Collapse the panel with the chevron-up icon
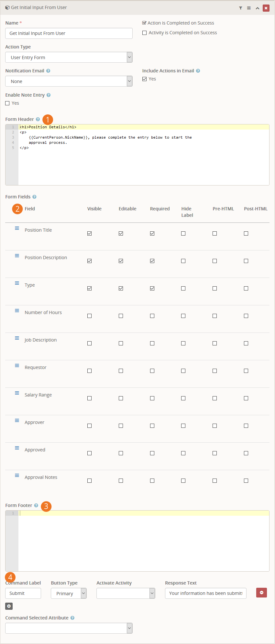 [x=258, y=8]
